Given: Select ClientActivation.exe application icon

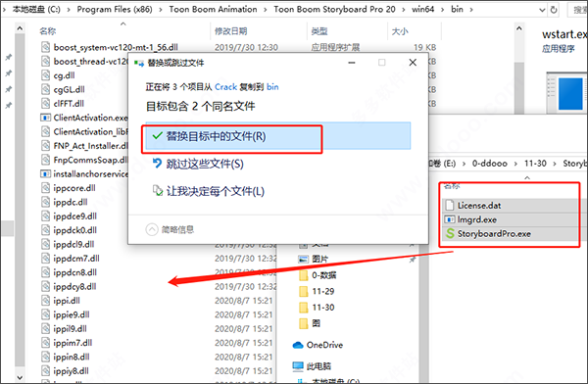Looking at the screenshot, I should coord(45,118).
